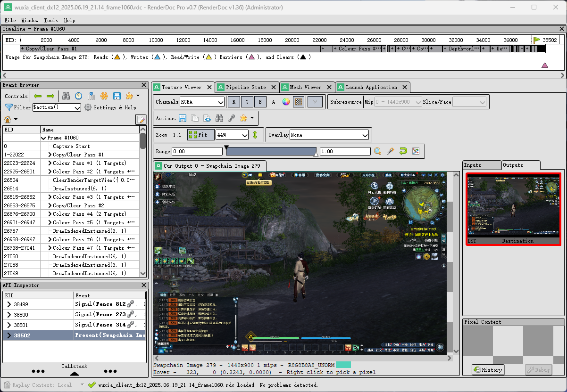
Task: Toggle the Fit zoom button
Action: [200, 135]
